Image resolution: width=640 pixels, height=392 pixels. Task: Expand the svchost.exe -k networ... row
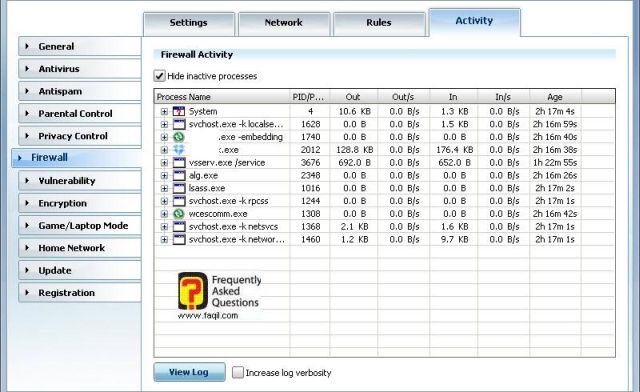pos(164,240)
